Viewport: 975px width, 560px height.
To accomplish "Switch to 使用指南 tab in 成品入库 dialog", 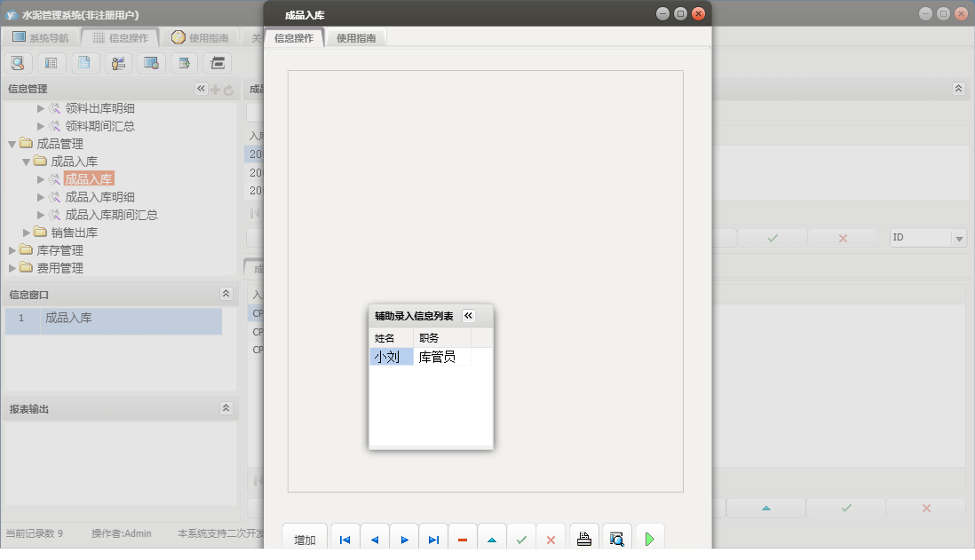I will pyautogui.click(x=356, y=38).
